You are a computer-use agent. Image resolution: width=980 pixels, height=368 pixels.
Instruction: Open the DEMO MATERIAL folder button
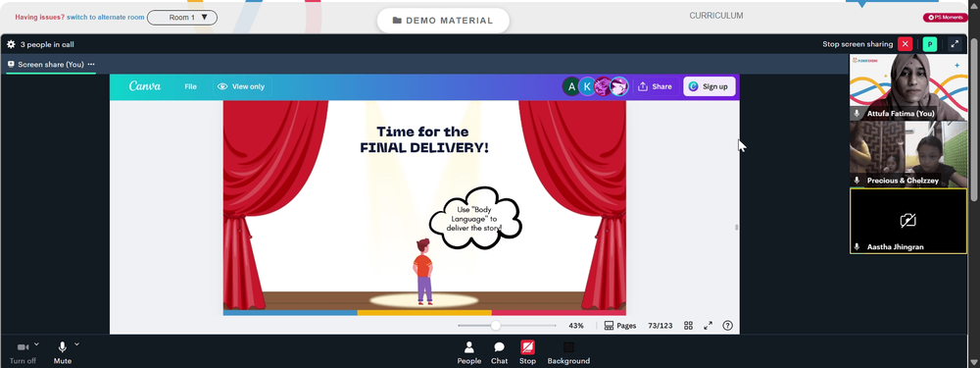[x=443, y=21]
